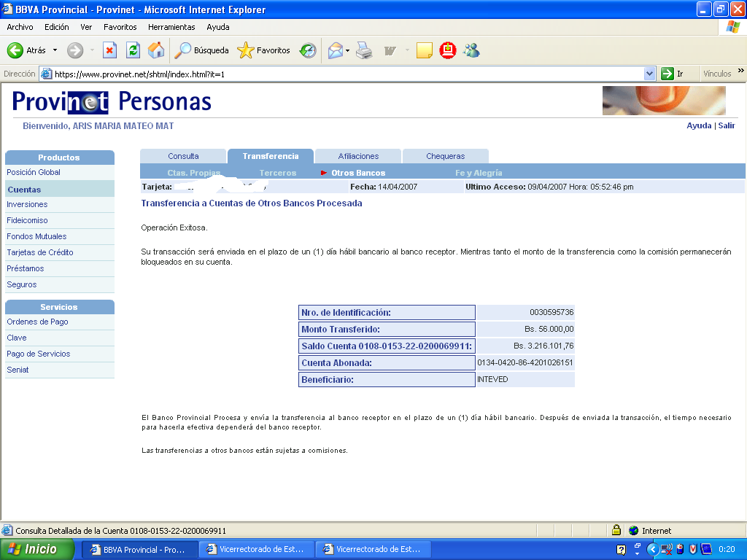Click the Mail envelope icon
The height and width of the screenshot is (560, 747).
click(336, 50)
